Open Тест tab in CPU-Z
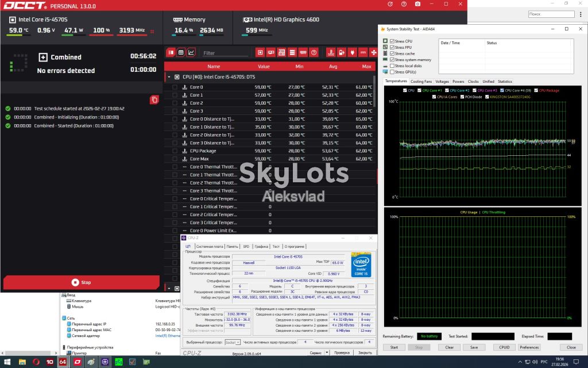588x368 pixels. pos(276,247)
